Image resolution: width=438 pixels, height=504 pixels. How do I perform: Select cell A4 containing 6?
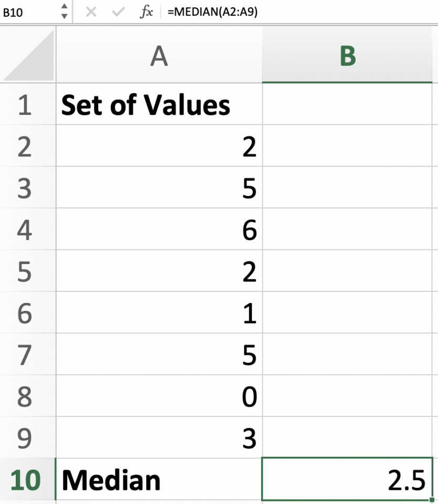159,230
